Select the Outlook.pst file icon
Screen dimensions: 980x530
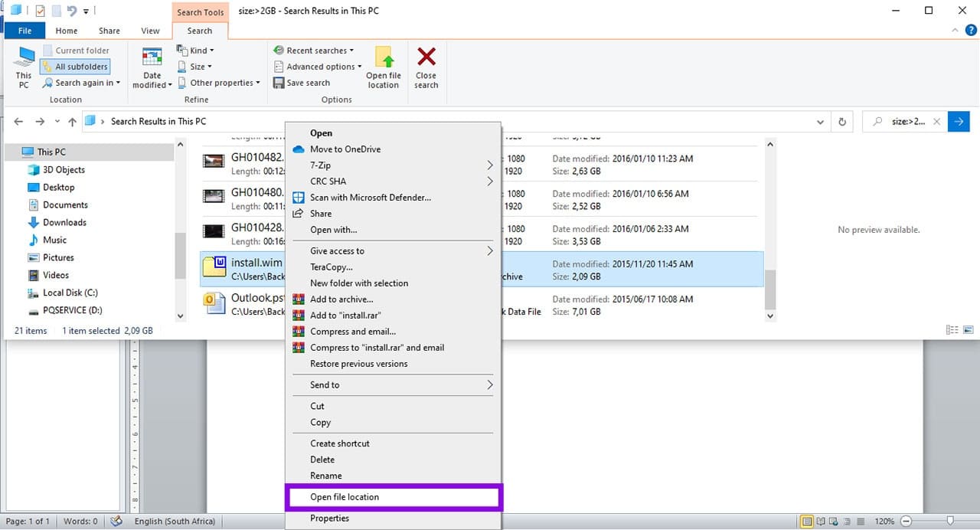[x=214, y=304]
